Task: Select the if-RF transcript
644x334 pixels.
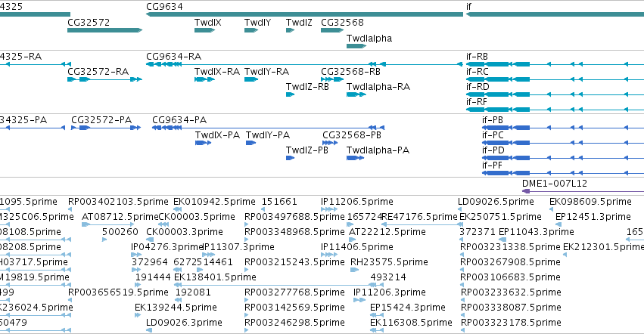Action: click(477, 102)
